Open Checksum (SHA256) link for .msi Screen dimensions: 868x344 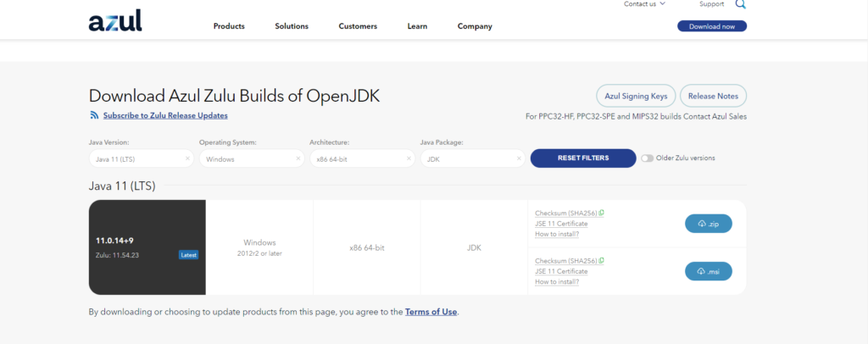565,261
